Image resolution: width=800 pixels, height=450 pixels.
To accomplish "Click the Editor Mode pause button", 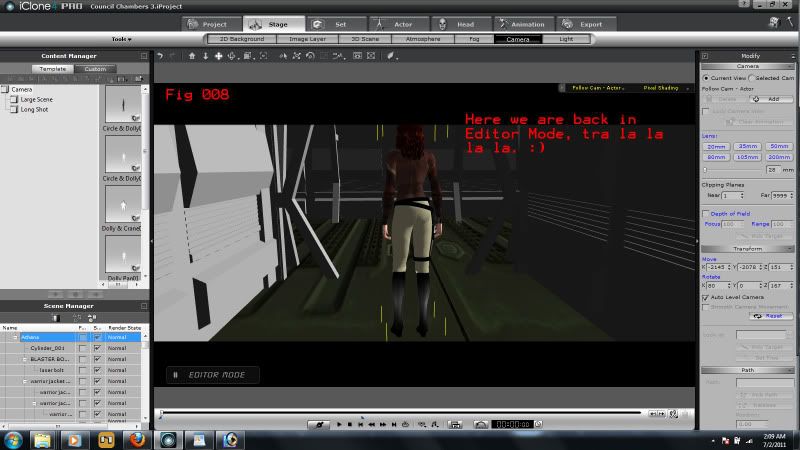I will tap(176, 375).
